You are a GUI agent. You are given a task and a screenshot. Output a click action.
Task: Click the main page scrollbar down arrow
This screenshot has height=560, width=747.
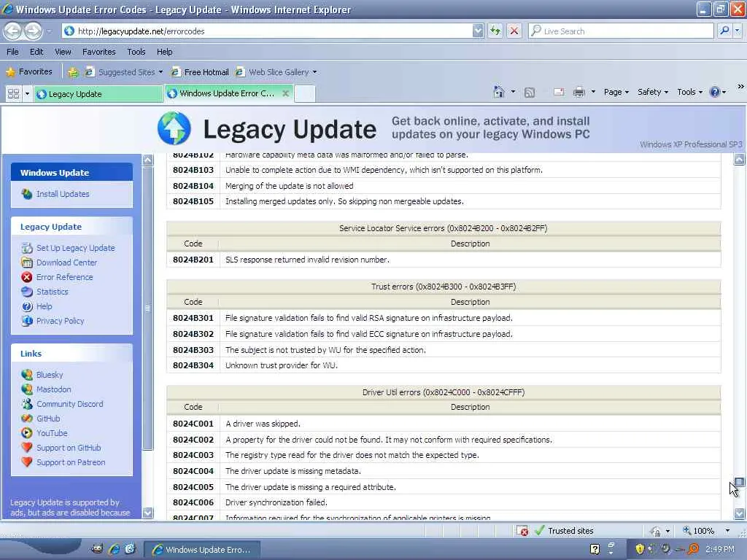pos(739,513)
